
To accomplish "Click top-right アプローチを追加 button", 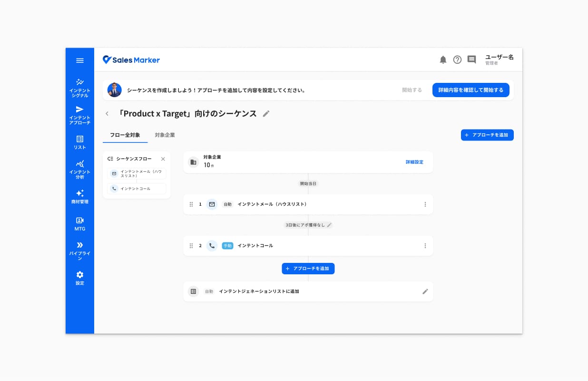I will 487,135.
